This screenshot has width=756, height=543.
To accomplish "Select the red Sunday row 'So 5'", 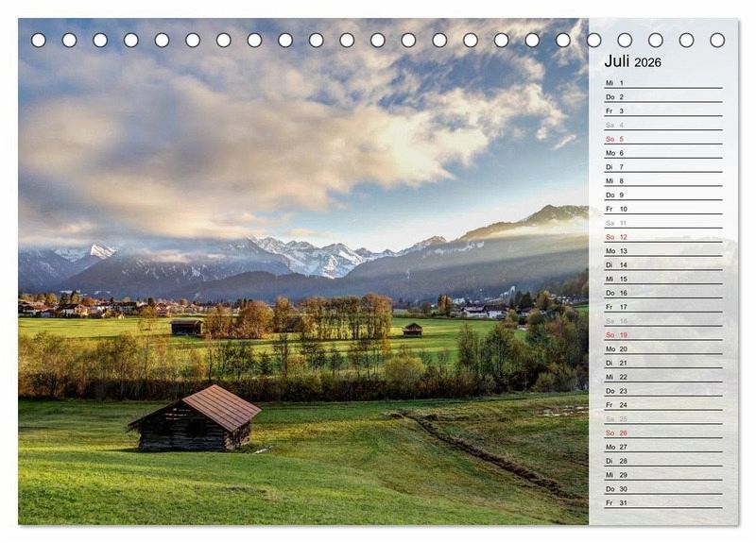I will pyautogui.click(x=661, y=139).
